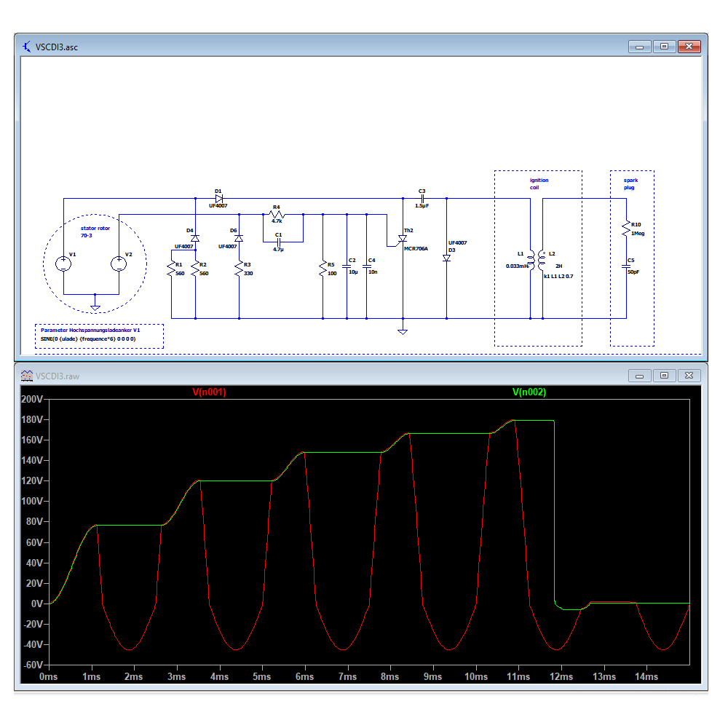Close the VSCDI3.raw waveform window
The image size is (728, 728).
click(x=689, y=375)
